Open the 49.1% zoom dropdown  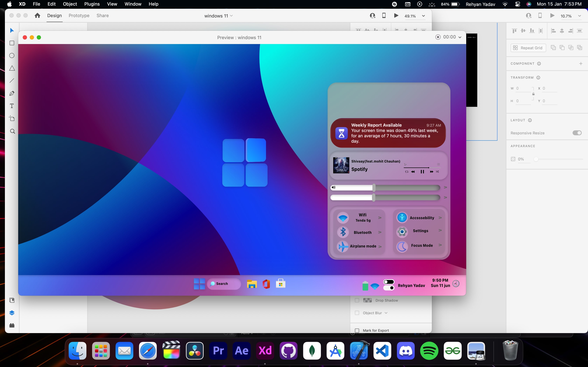(423, 16)
